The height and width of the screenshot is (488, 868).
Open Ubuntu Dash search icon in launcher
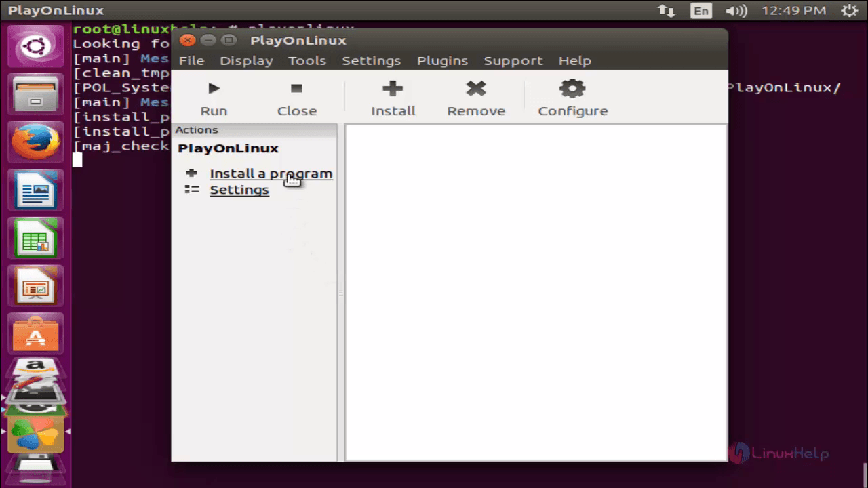tap(35, 47)
